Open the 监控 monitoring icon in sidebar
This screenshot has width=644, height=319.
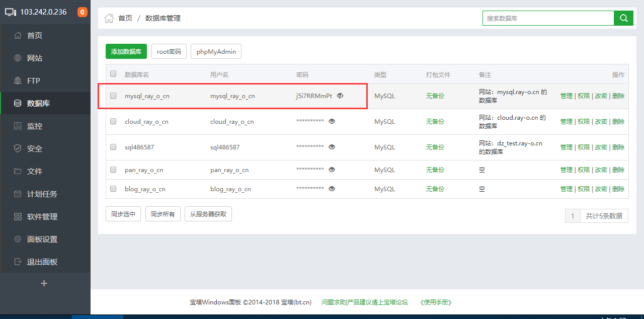click(x=18, y=126)
